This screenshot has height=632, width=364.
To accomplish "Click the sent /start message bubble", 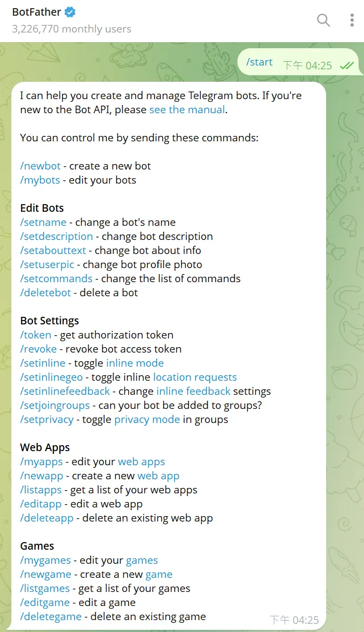I will (x=260, y=62).
